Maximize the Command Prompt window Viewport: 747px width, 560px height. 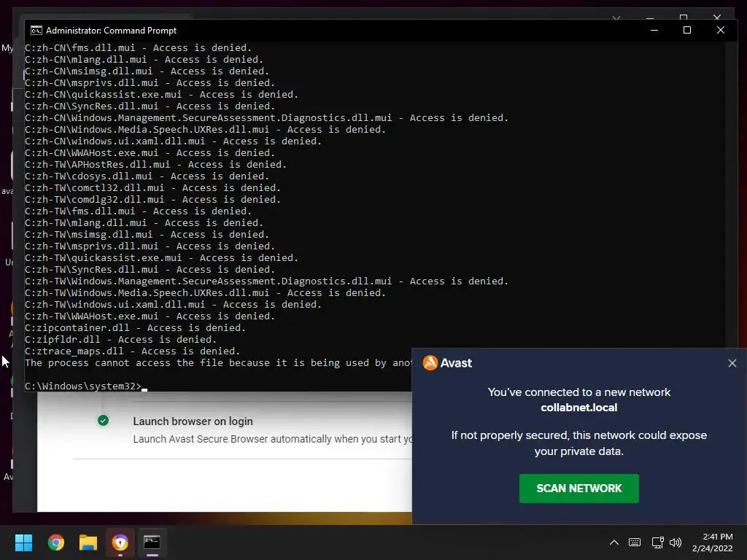pos(687,30)
